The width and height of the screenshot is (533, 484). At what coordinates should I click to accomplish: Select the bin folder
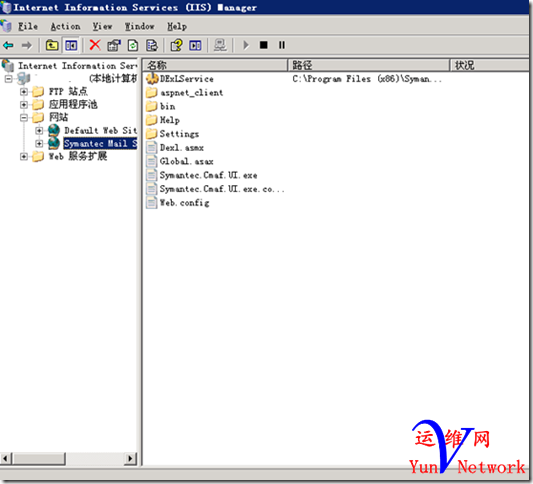(168, 106)
